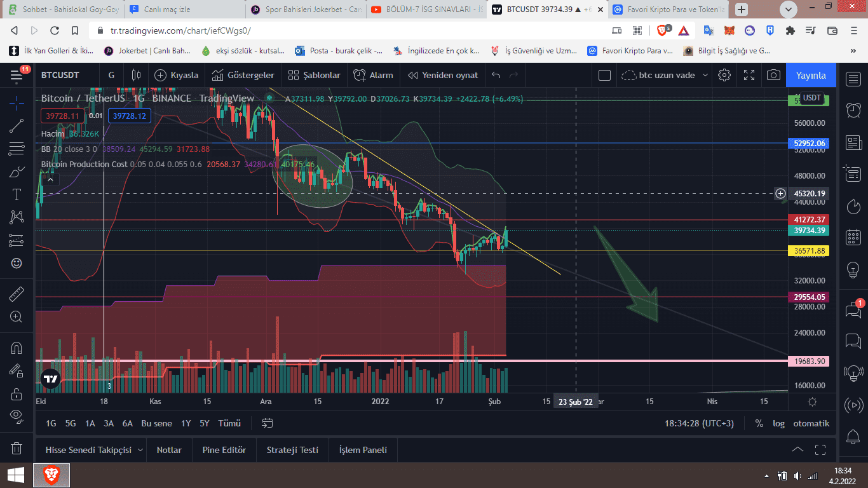Activate the zoom in tool
The width and height of the screenshot is (868, 488).
point(17,316)
